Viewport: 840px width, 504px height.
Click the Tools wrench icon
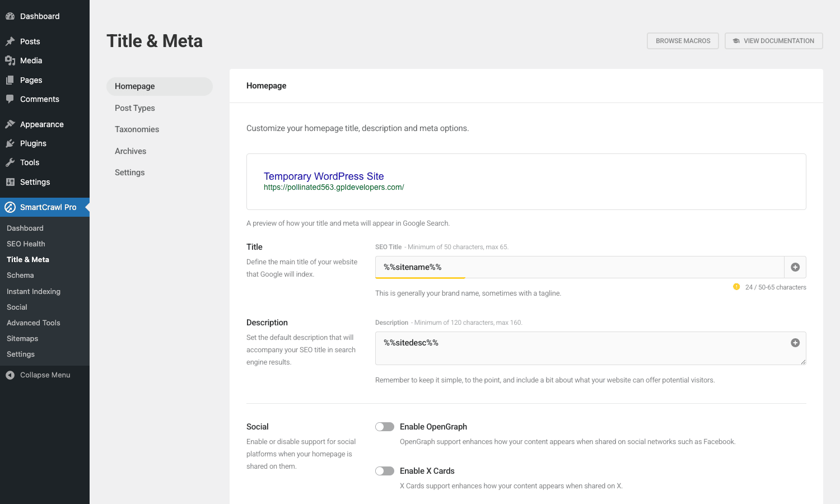(10, 162)
